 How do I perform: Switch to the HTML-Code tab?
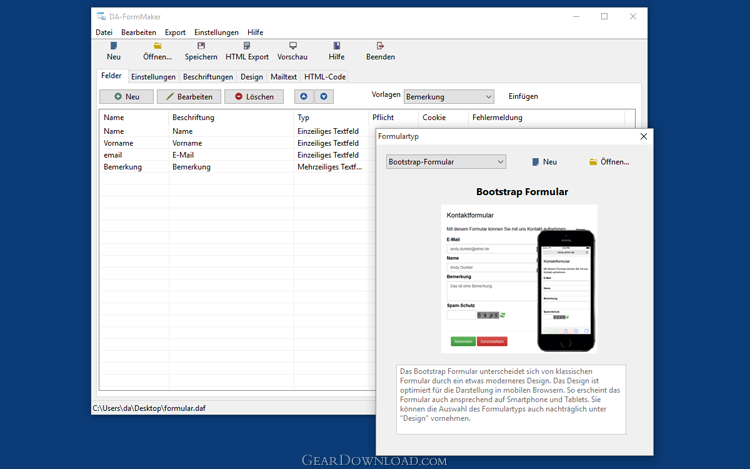point(325,77)
